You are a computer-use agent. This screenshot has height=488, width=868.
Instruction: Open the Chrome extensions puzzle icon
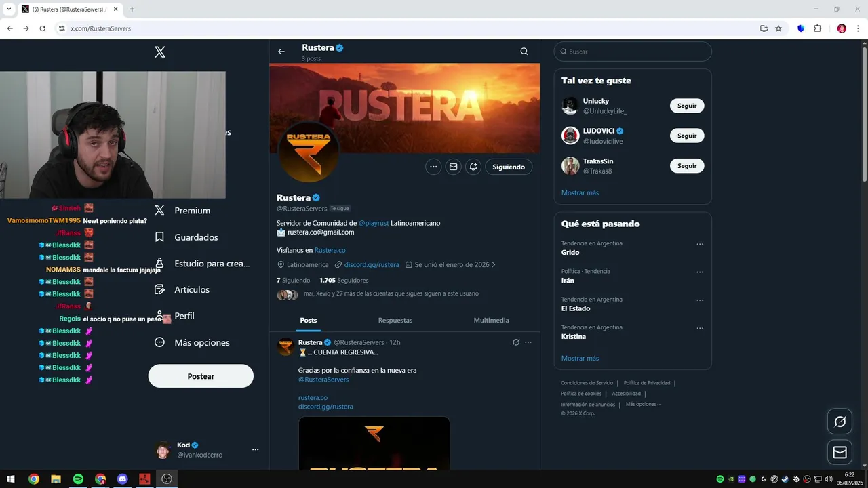click(817, 28)
